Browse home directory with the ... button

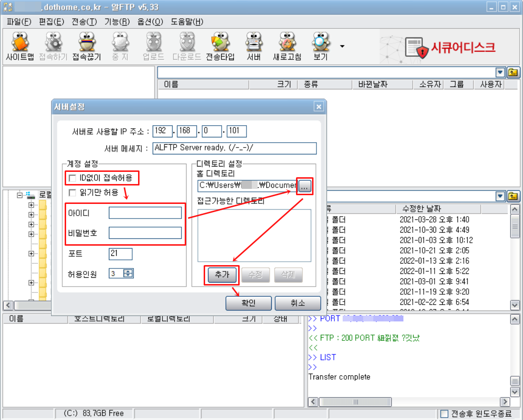pyautogui.click(x=305, y=186)
